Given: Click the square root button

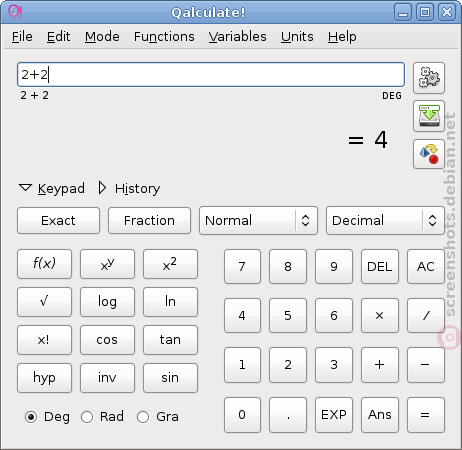Looking at the screenshot, I should click(44, 302).
